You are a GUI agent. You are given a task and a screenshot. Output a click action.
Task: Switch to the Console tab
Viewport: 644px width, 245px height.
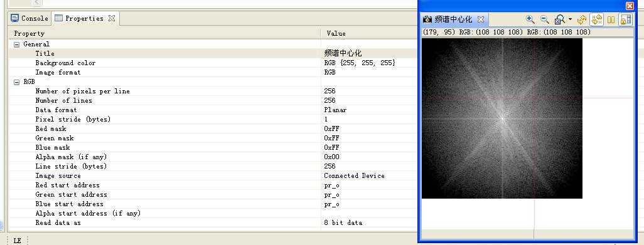[30, 18]
